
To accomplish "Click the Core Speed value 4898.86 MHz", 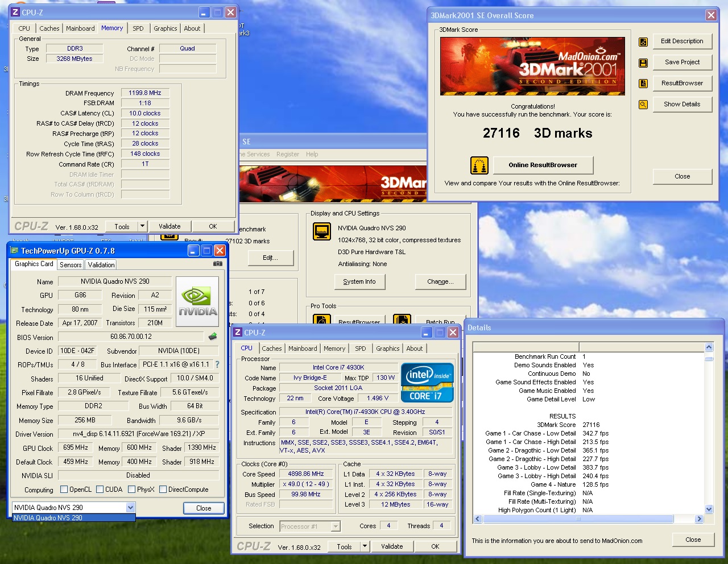I will tap(306, 474).
